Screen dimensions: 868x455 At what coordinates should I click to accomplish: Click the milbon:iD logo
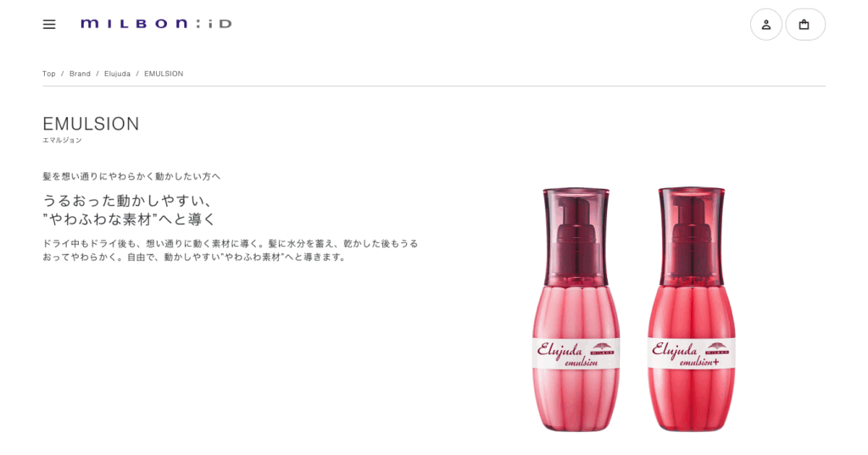pos(156,24)
